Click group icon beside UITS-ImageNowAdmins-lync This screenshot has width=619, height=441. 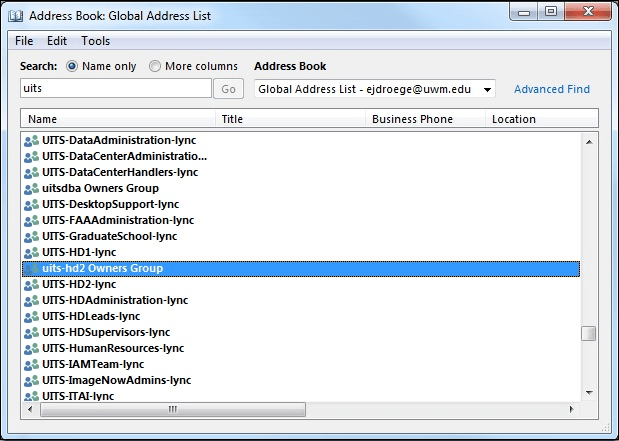(31, 381)
